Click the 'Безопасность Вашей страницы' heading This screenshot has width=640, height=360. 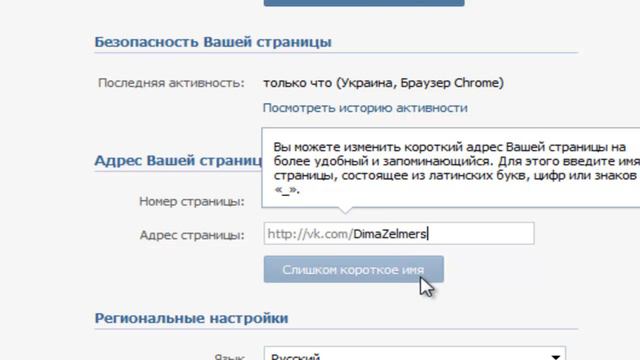213,42
